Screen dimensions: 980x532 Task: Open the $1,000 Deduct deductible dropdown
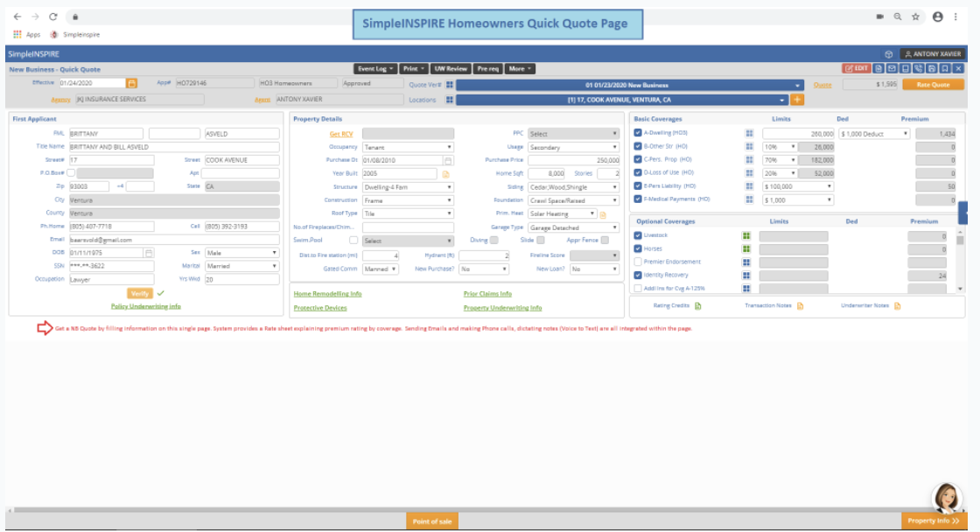pyautogui.click(x=874, y=134)
